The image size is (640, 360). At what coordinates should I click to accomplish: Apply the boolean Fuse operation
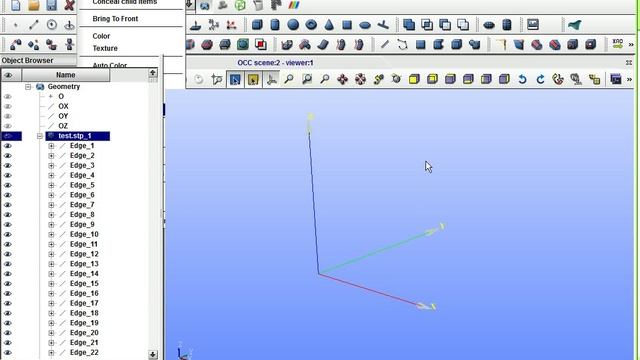click(x=409, y=25)
